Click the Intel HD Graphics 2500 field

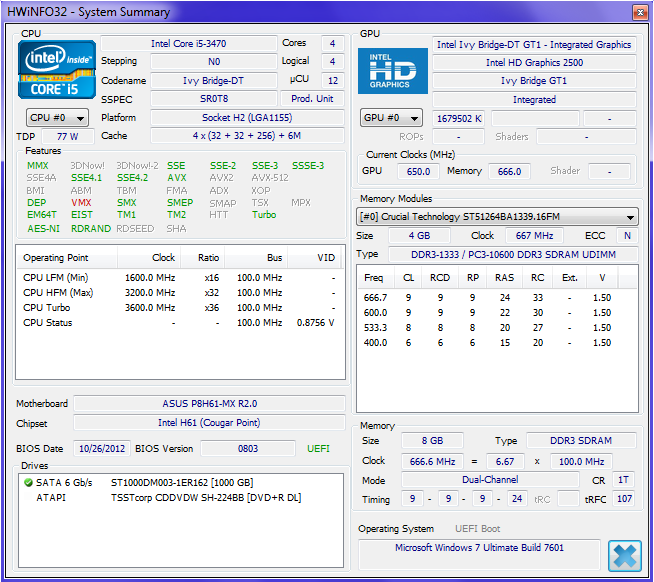point(534,63)
